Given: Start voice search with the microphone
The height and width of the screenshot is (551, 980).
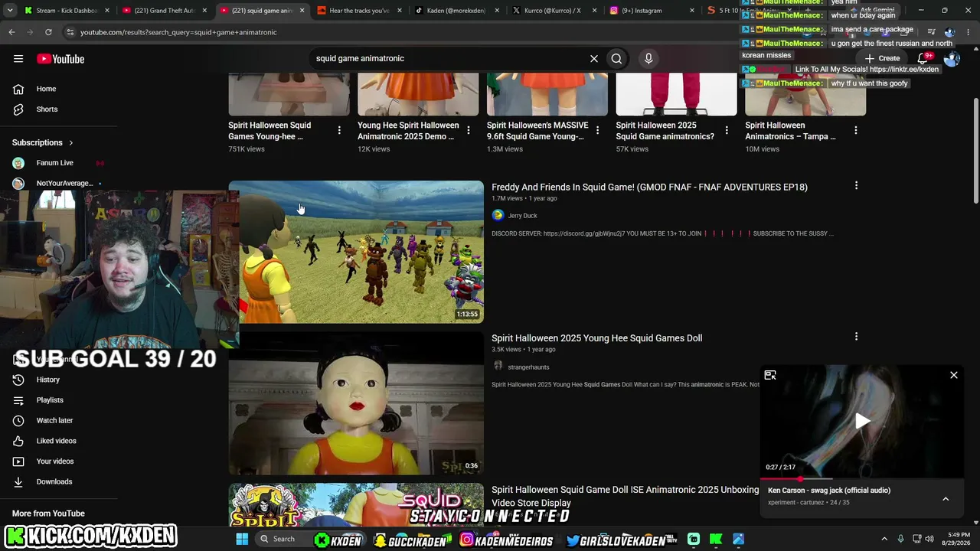Looking at the screenshot, I should coord(648,58).
